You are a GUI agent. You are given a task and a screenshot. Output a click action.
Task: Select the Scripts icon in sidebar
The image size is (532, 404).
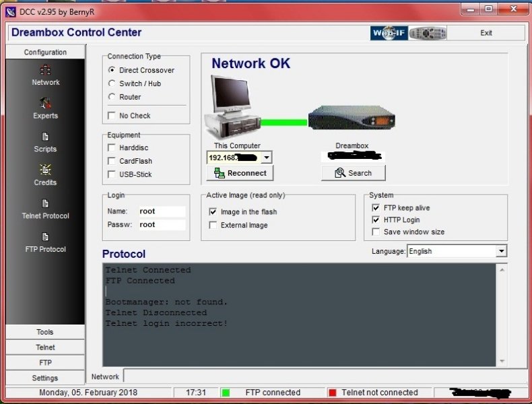(45, 137)
